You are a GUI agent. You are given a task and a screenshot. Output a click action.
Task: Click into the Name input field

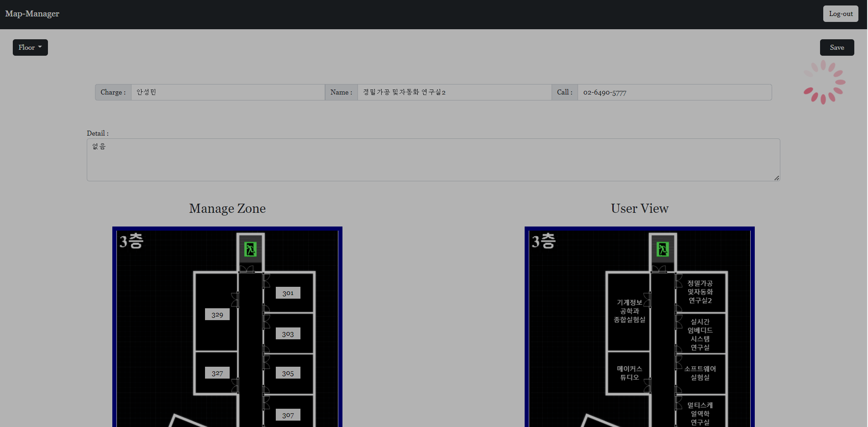pos(454,92)
